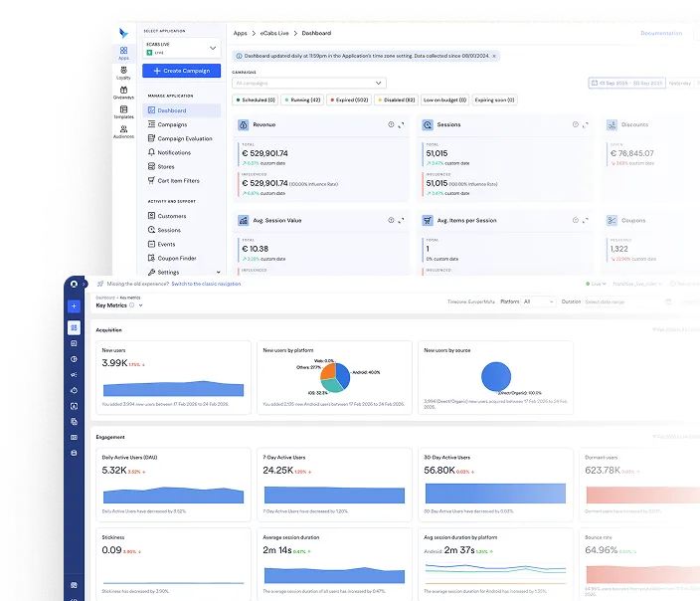
Task: Expand the Revenue card to full view
Action: (401, 124)
